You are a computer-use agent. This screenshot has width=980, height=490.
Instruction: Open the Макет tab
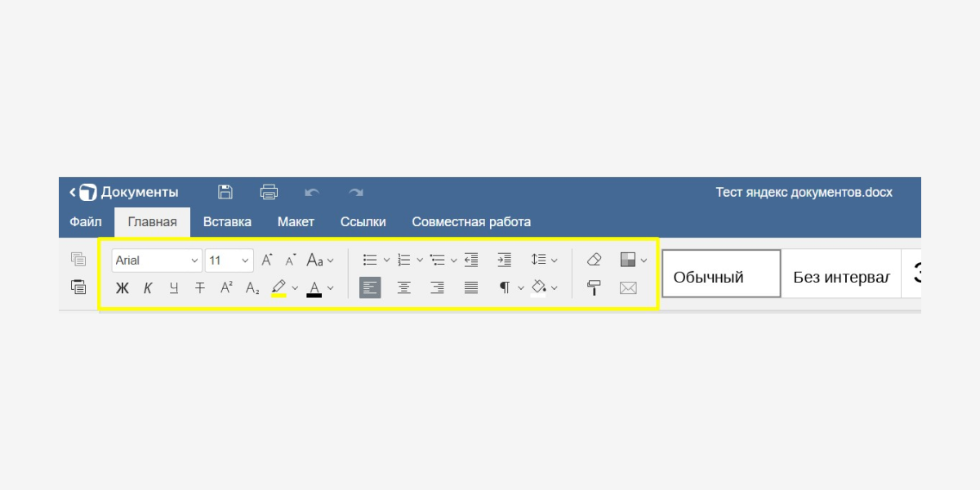tap(296, 221)
